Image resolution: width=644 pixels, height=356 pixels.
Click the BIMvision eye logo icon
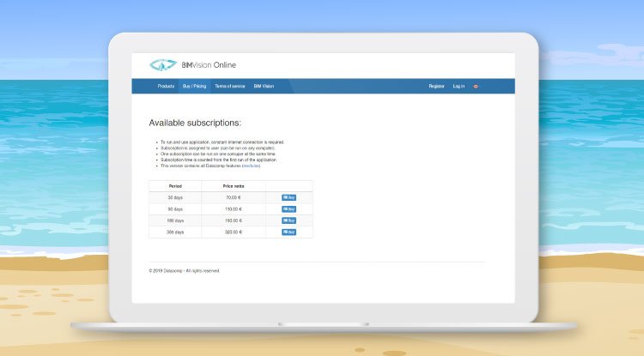click(162, 65)
